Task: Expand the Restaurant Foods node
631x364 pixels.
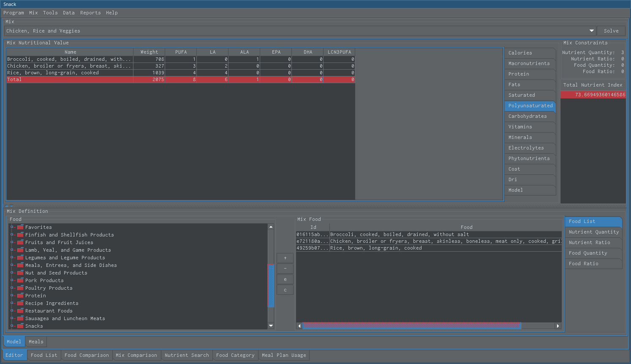Action: 12,311
